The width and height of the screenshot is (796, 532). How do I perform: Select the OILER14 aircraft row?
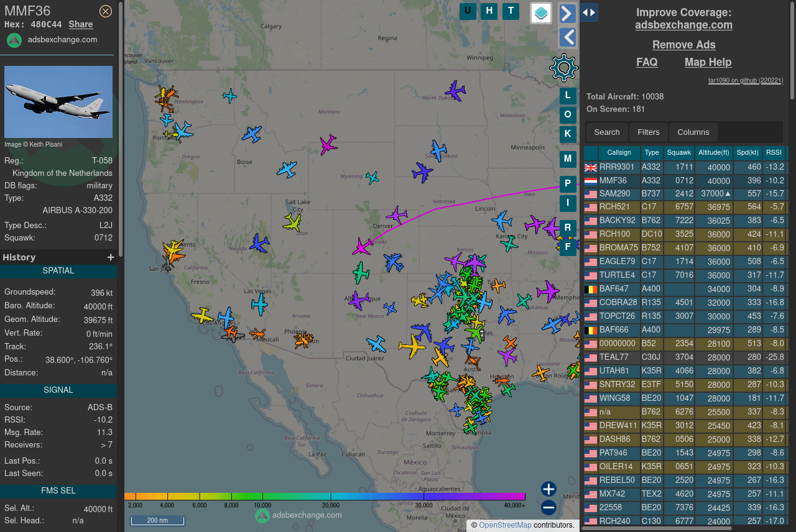point(685,467)
